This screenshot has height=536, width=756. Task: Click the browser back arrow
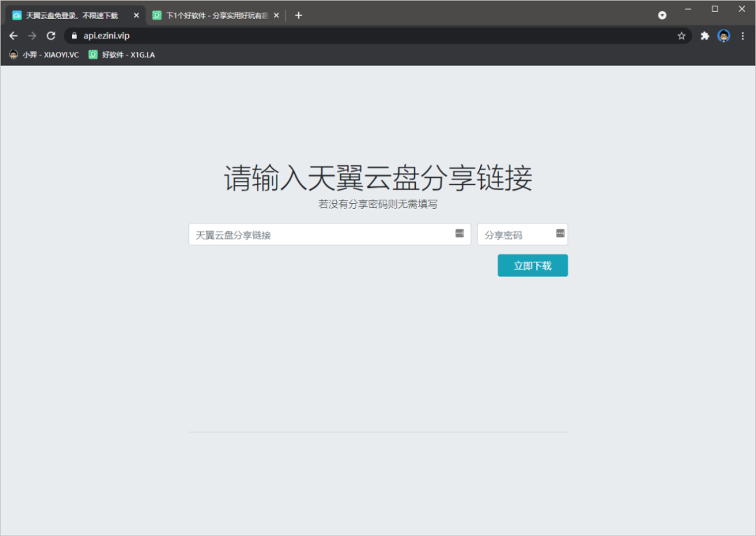(x=13, y=36)
